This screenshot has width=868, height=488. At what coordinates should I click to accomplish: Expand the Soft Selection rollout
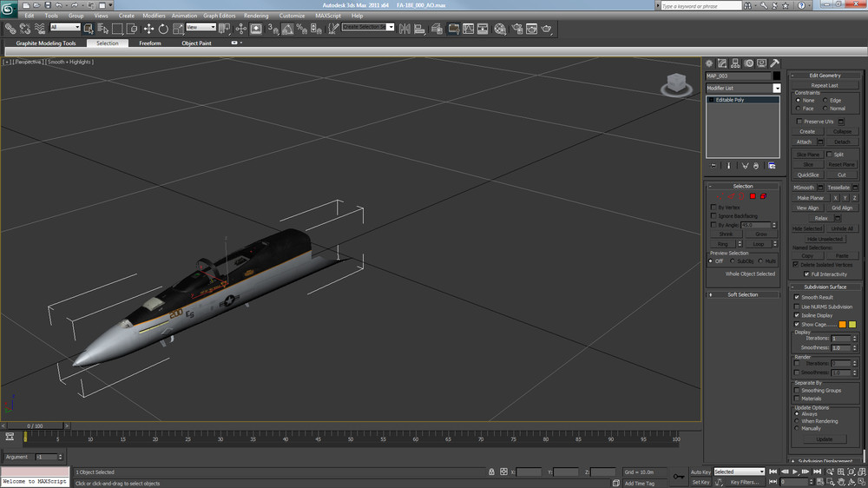click(x=742, y=294)
